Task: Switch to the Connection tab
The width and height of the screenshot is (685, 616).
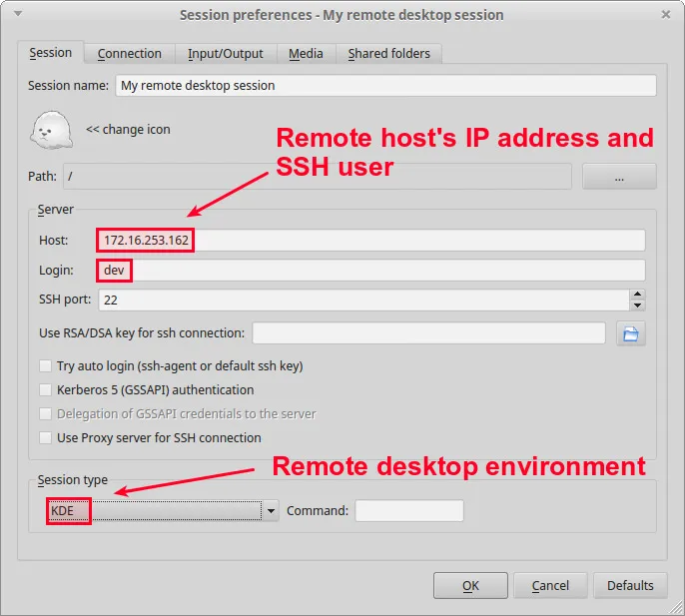Action: coord(129,54)
